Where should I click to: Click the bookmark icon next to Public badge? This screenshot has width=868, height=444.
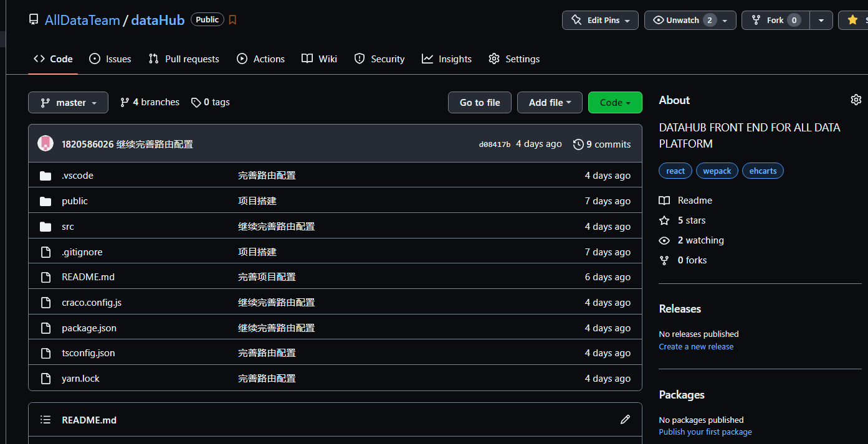tap(232, 19)
